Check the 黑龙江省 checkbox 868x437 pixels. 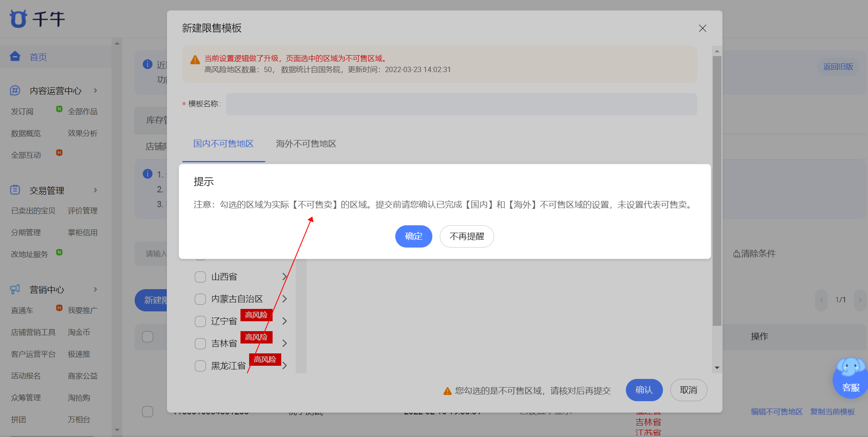click(x=200, y=365)
